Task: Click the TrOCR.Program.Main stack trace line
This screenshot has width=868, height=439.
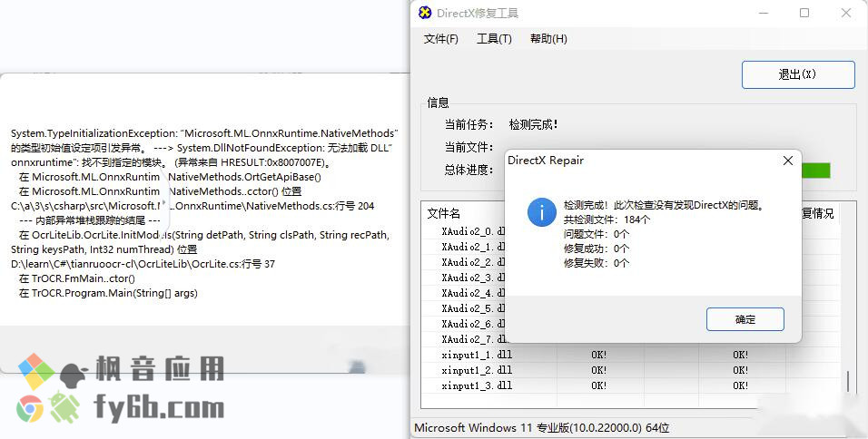Action: point(109,293)
